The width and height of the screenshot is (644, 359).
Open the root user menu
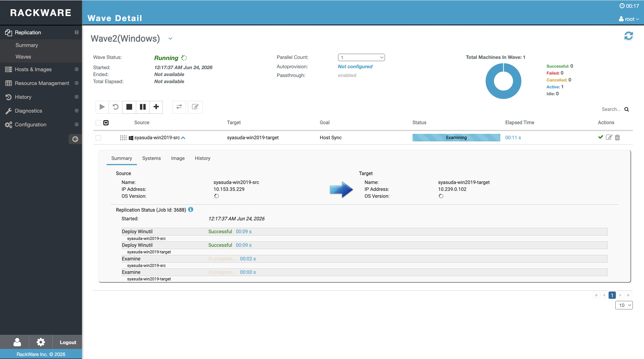pos(629,19)
